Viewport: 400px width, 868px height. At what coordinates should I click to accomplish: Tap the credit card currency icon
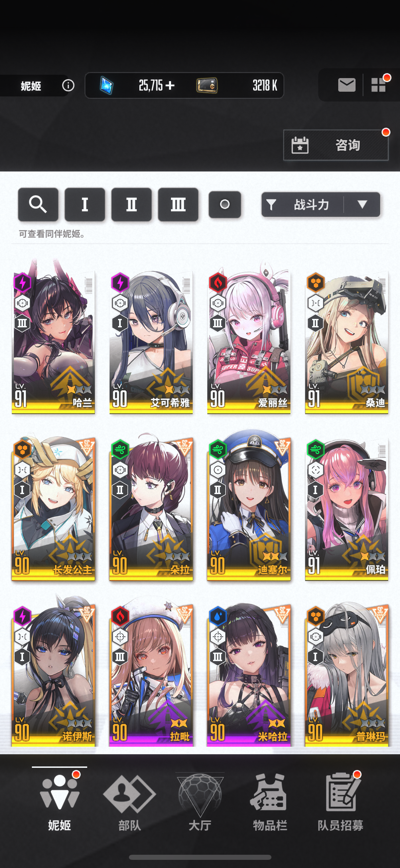click(x=207, y=85)
